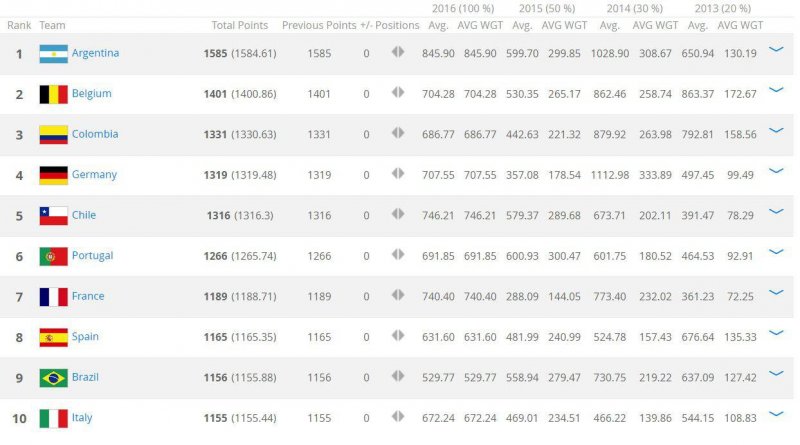
Task: Open the France team link
Action: point(88,296)
